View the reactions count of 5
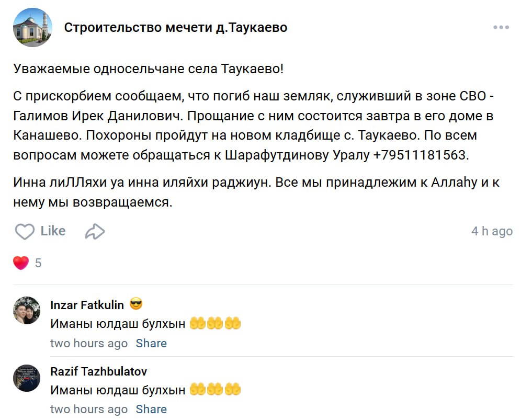The image size is (521, 420). click(38, 263)
